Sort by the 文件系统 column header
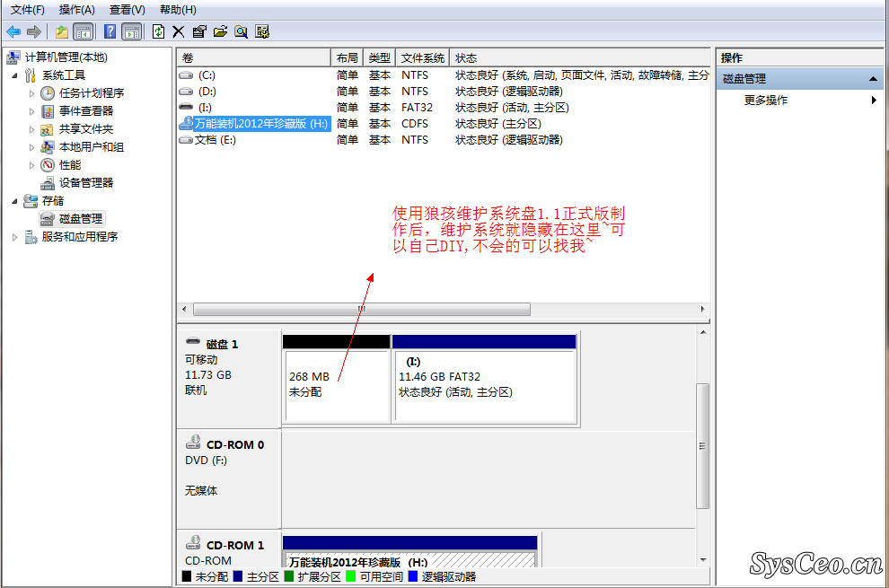The width and height of the screenshot is (889, 588). pos(423,57)
